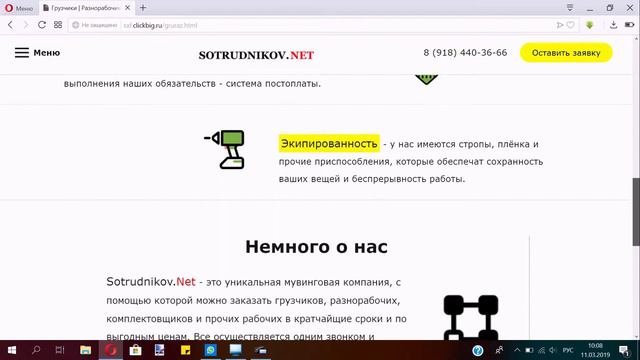Select the Грузчики browser tab

pos(85,8)
